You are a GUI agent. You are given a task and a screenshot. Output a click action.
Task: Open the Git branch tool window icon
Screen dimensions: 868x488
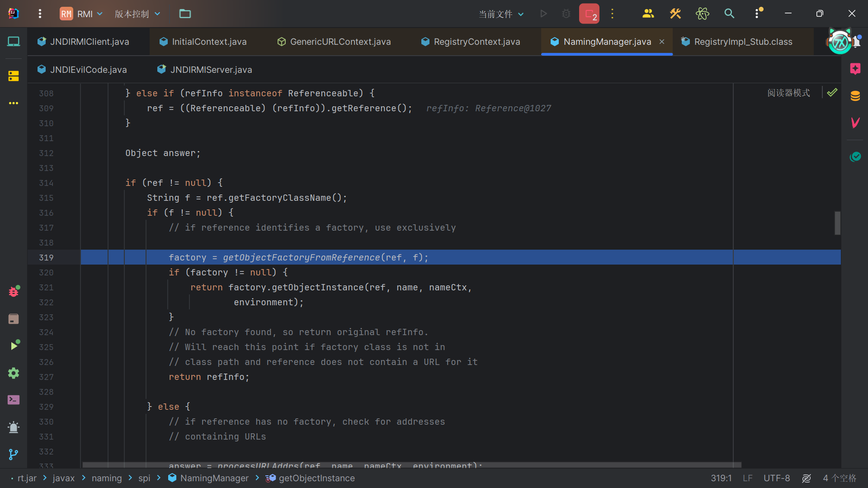click(x=14, y=454)
